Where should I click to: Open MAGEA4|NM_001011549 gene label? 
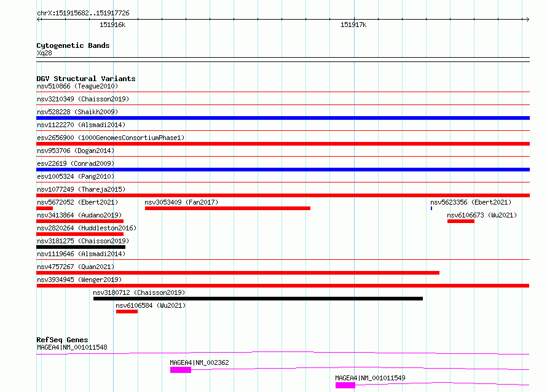coord(370,378)
